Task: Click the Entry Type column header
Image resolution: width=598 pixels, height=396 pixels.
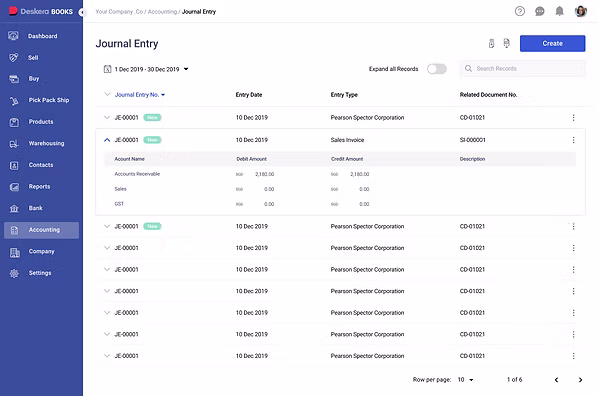Action: point(344,95)
